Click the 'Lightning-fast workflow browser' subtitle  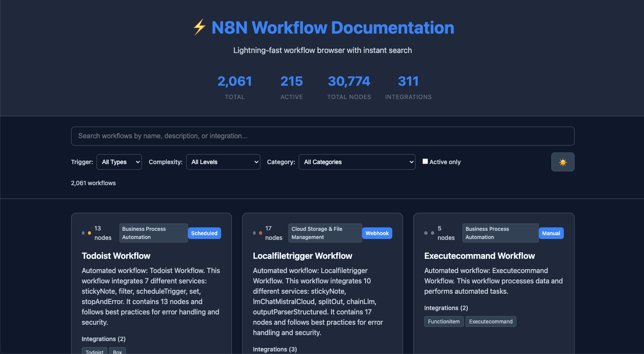tap(322, 50)
